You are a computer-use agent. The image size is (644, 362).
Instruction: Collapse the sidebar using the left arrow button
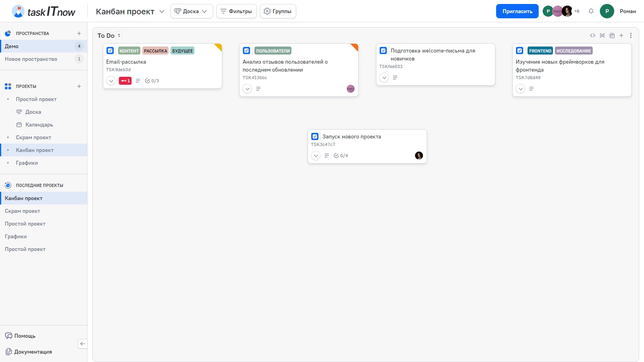[83, 344]
